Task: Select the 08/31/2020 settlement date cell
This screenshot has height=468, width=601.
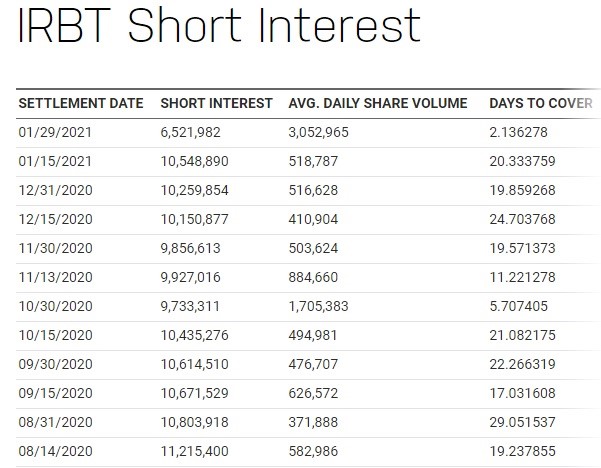Action: (56, 422)
